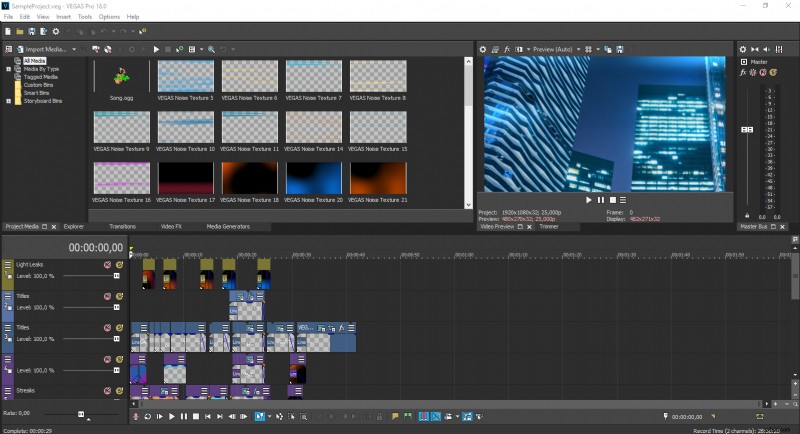Open the Project Media views dropdown arrow
The width and height of the screenshot is (800, 434).
tap(202, 49)
